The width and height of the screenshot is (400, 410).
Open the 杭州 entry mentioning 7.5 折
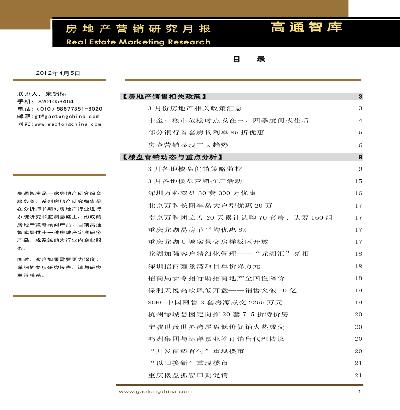pyautogui.click(x=218, y=314)
